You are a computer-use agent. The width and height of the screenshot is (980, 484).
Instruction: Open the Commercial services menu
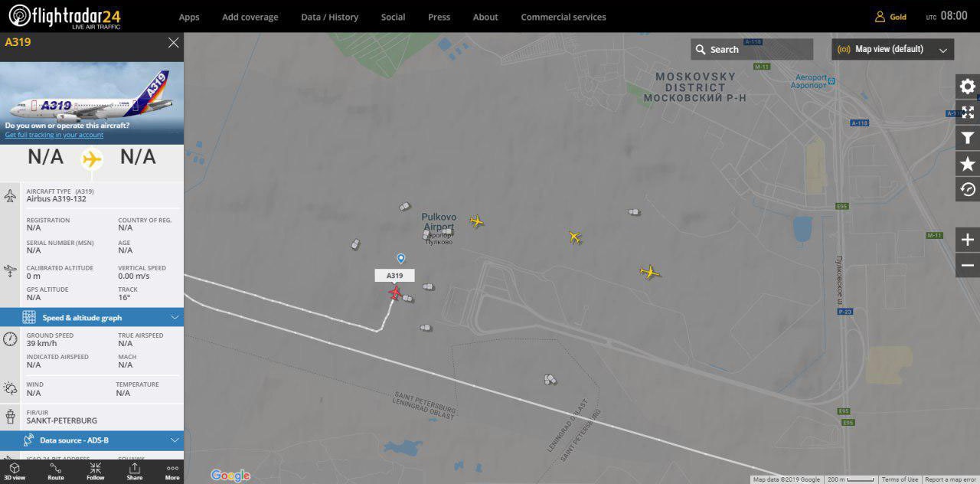click(x=563, y=17)
